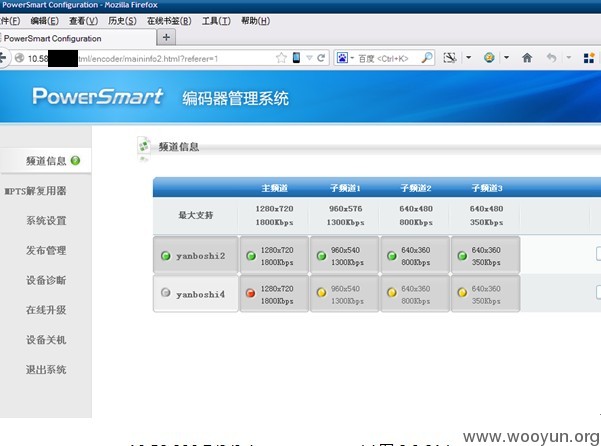The height and width of the screenshot is (446, 601).
Task: Open dropdown arrow next to undo icon
Action: point(569,58)
